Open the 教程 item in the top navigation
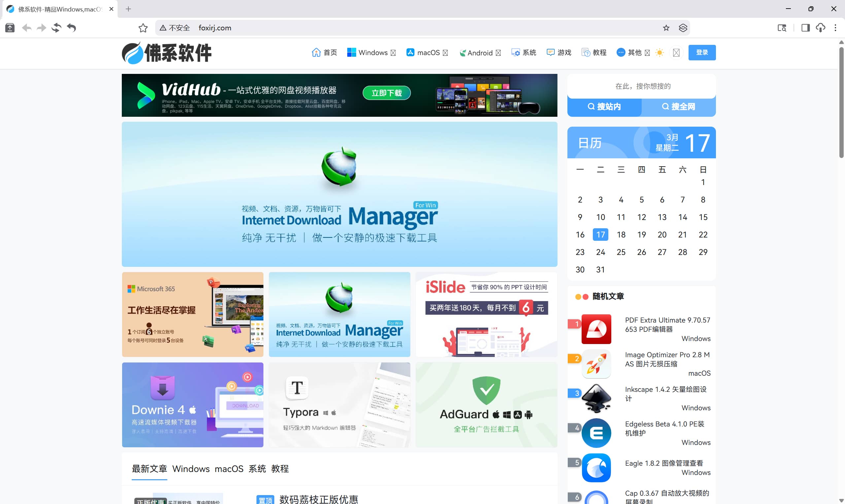The height and width of the screenshot is (504, 845). pyautogui.click(x=594, y=53)
